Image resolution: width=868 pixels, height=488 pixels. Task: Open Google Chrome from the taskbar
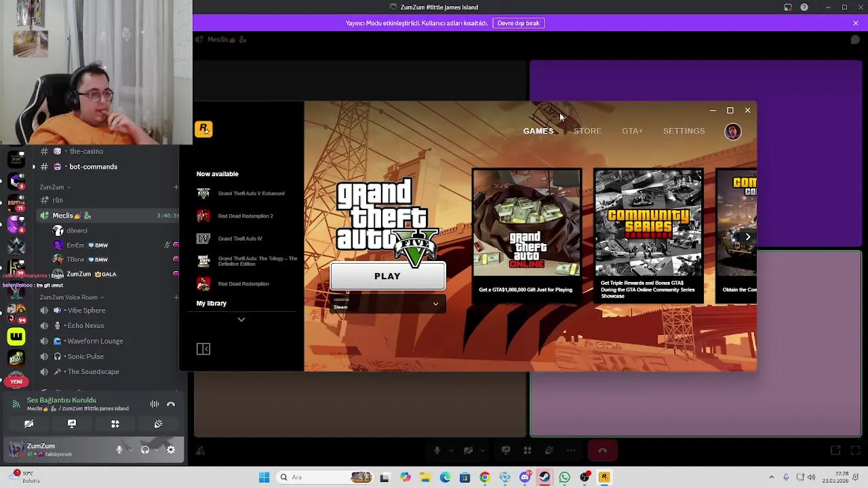tap(484, 478)
